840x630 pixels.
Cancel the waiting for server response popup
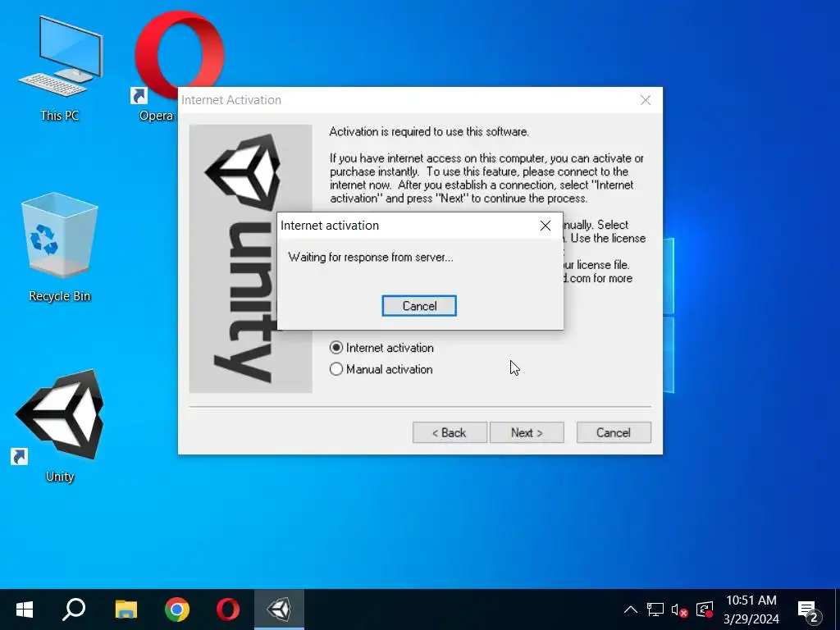pos(419,306)
